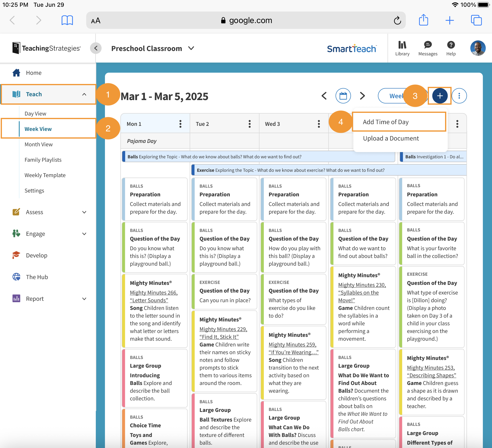This screenshot has height=448, width=492.
Task: Select Home in the sidebar
Action: pos(33,72)
